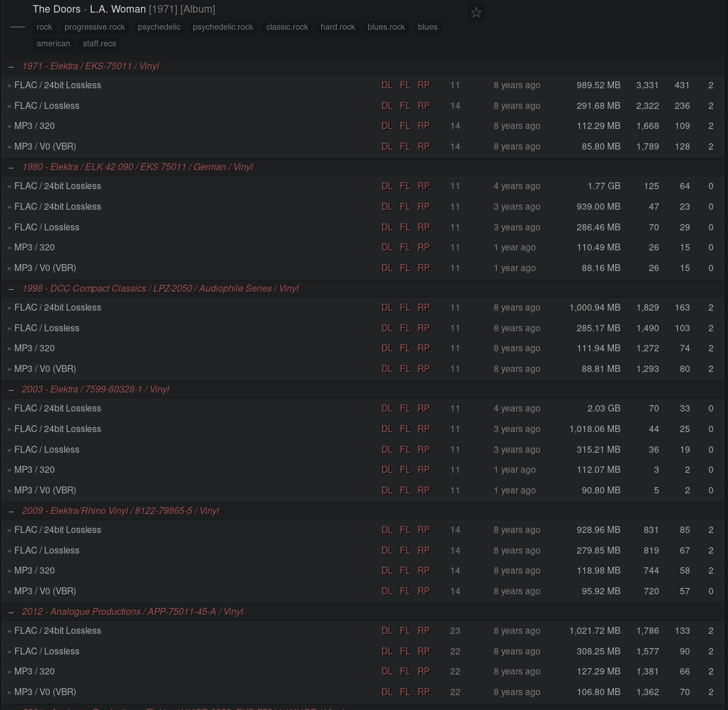Download the 1,000.94 MB 24bit Lossless torrent
728x710 pixels.
point(387,307)
